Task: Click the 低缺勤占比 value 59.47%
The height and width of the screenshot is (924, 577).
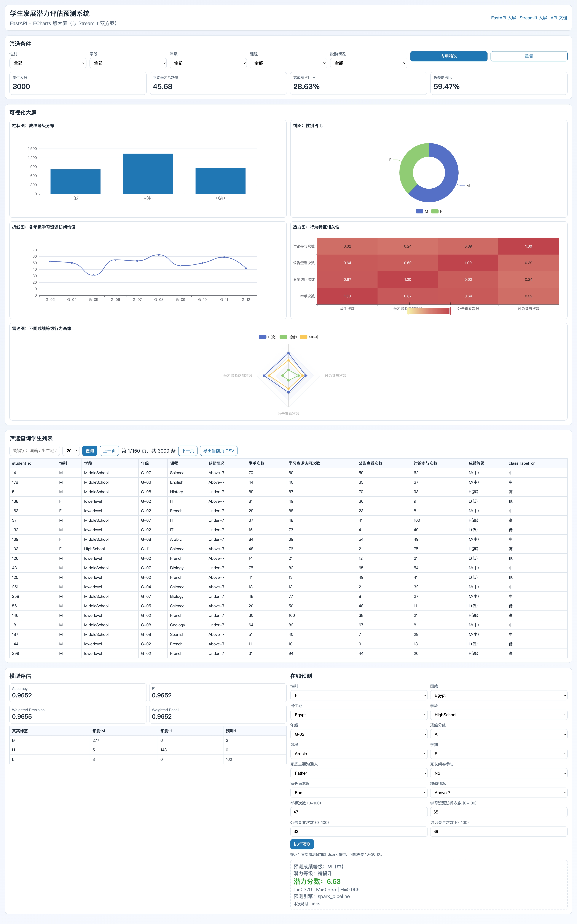Action: click(446, 87)
